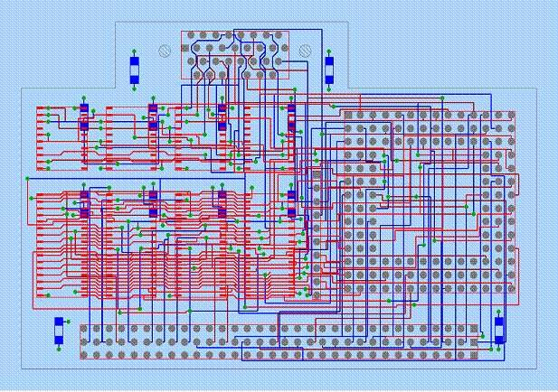The height and width of the screenshot is (392, 558).
Task: Select the hatched mounting hole right of top connector
Action: click(x=306, y=51)
